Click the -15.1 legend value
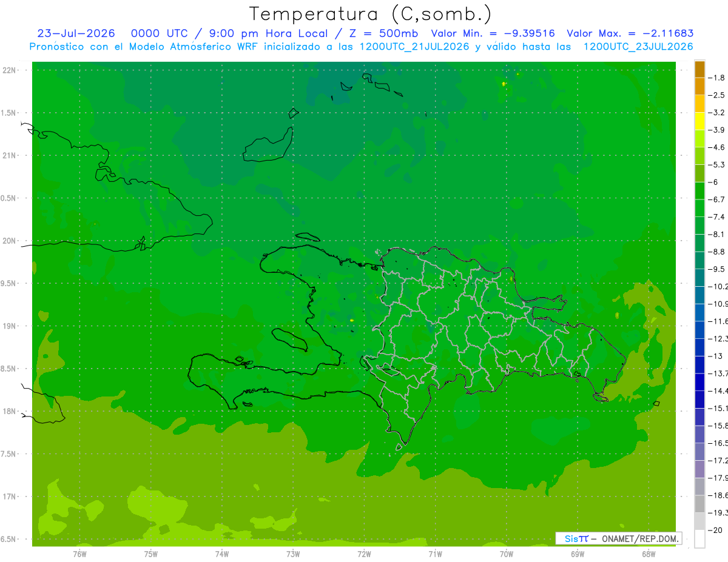 pyautogui.click(x=718, y=408)
